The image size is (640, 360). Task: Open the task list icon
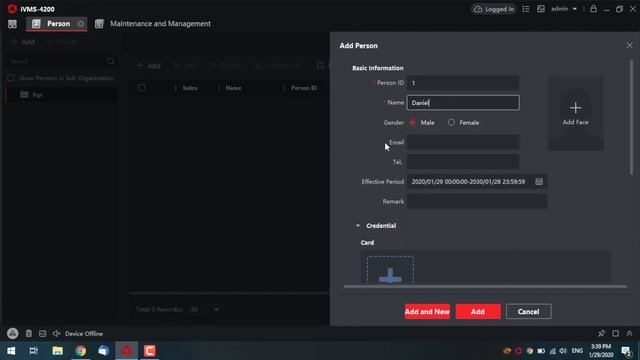pos(526,9)
